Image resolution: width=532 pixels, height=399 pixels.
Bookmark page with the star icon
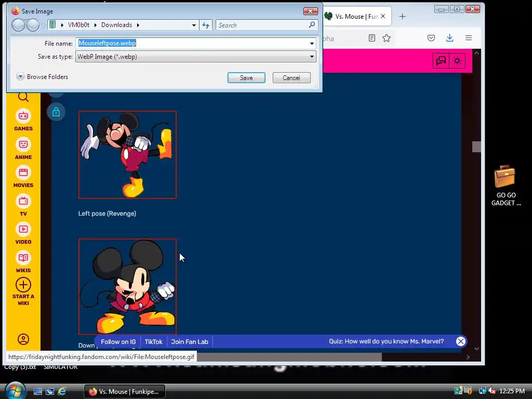[x=387, y=38]
